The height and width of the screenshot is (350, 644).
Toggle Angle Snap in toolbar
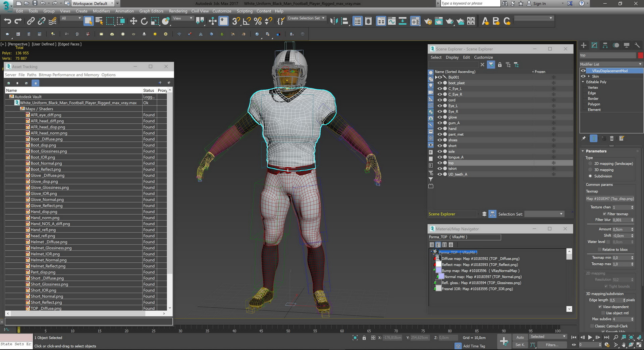point(247,21)
